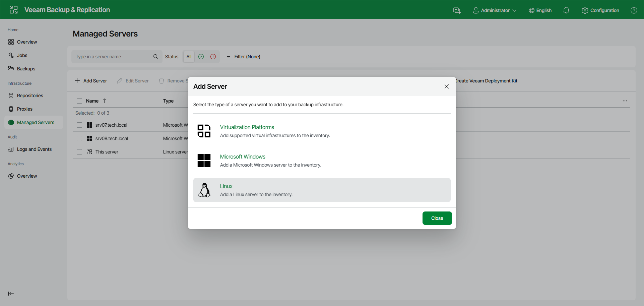This screenshot has width=644, height=306.
Task: Click the icon beside This server
Action: click(x=89, y=152)
